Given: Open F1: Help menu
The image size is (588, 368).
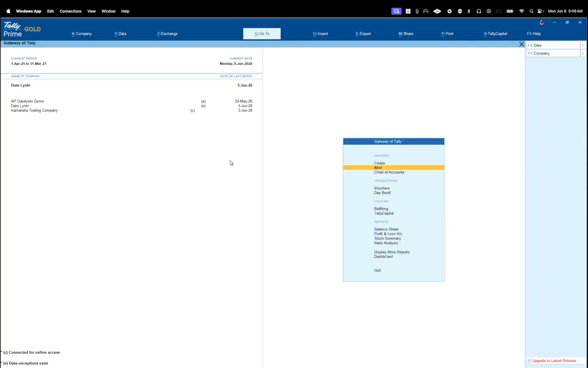Looking at the screenshot, I should (534, 34).
